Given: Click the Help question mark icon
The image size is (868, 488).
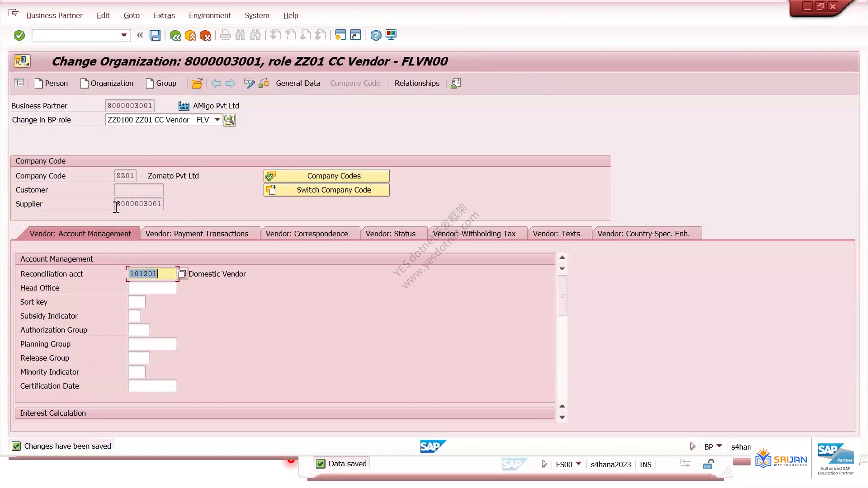Looking at the screenshot, I should [376, 35].
